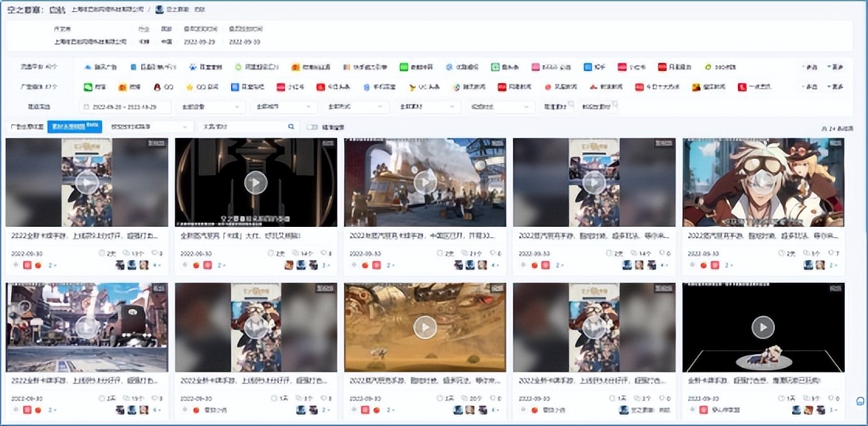This screenshot has width=868, height=426.
Task: Open the two goggles characters close-up thumbnail
Action: coord(763,182)
